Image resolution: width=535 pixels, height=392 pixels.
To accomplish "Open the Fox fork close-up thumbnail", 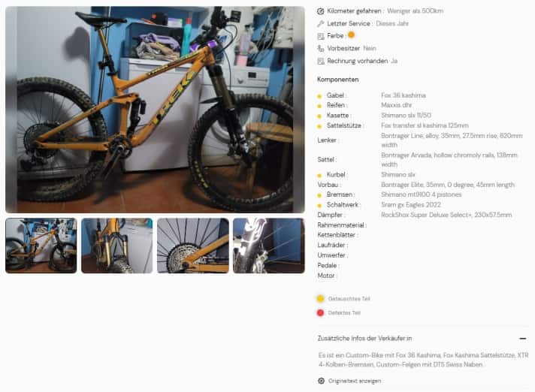I will (116, 246).
